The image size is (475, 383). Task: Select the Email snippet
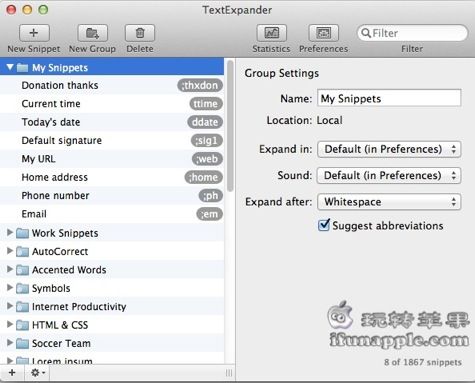tap(112, 214)
